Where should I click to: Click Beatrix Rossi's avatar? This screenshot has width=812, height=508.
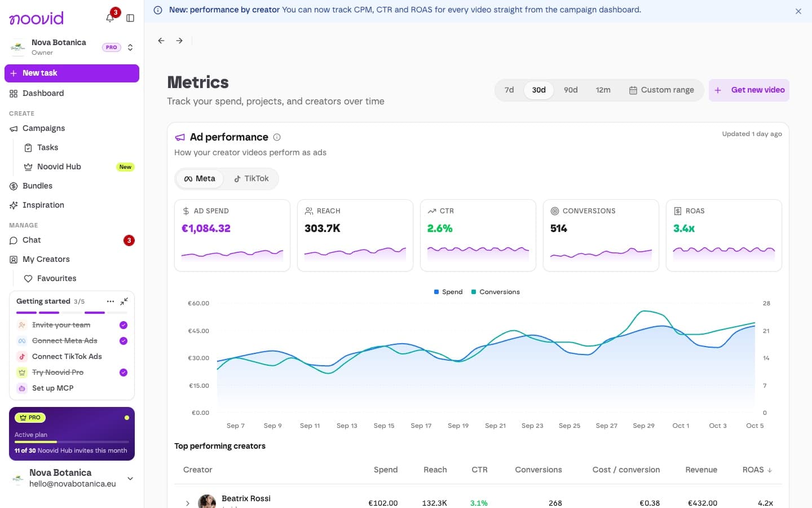tap(207, 501)
